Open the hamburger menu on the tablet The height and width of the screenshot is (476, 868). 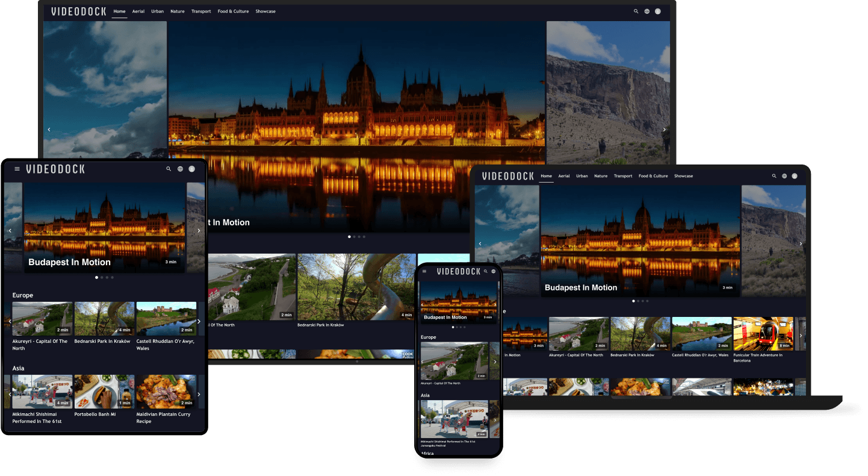click(17, 169)
